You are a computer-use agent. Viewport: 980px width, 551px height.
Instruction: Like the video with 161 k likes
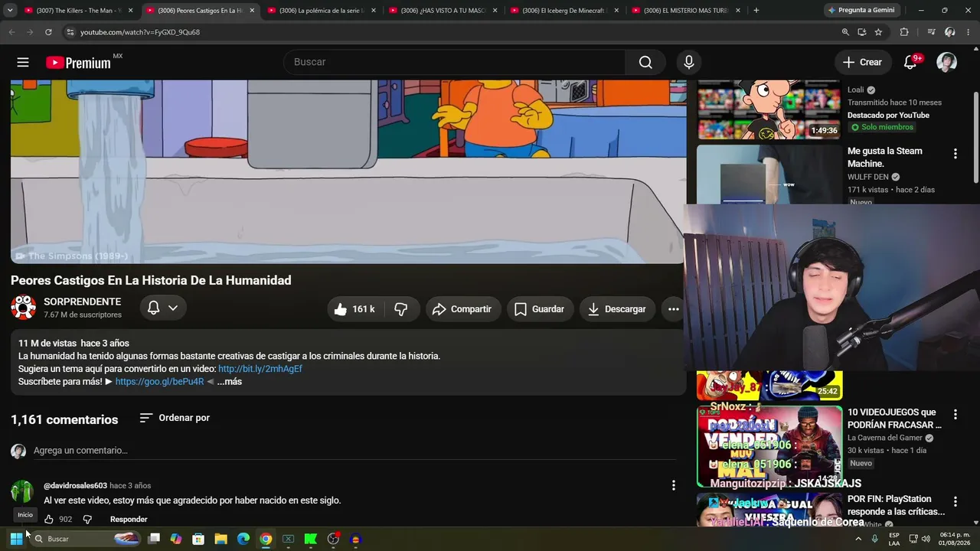pos(354,309)
